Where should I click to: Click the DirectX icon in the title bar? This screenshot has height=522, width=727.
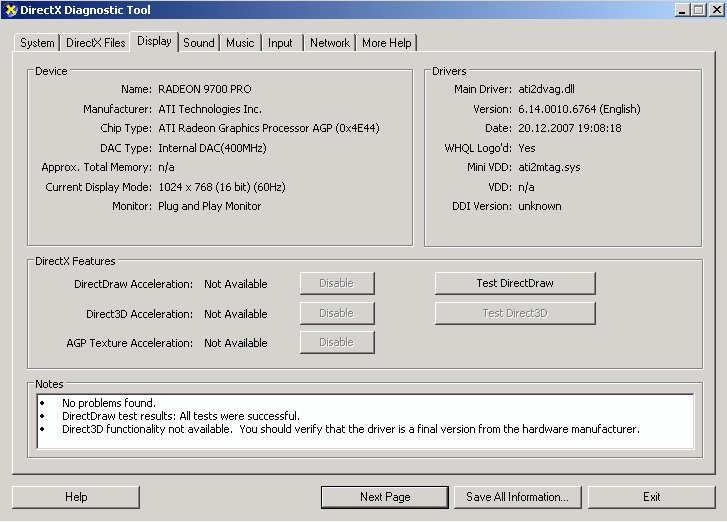pos(10,10)
